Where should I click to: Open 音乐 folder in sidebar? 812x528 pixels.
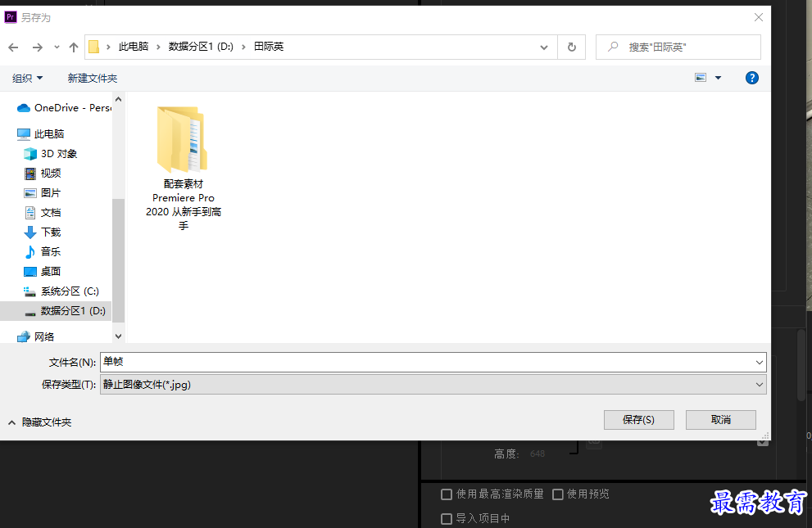pyautogui.click(x=43, y=252)
